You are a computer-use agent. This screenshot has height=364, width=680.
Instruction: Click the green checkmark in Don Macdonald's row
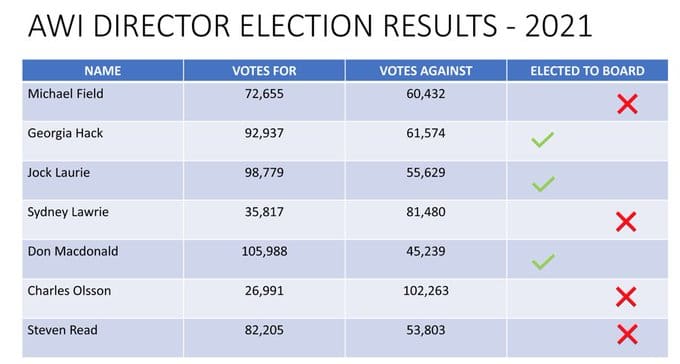543,261
